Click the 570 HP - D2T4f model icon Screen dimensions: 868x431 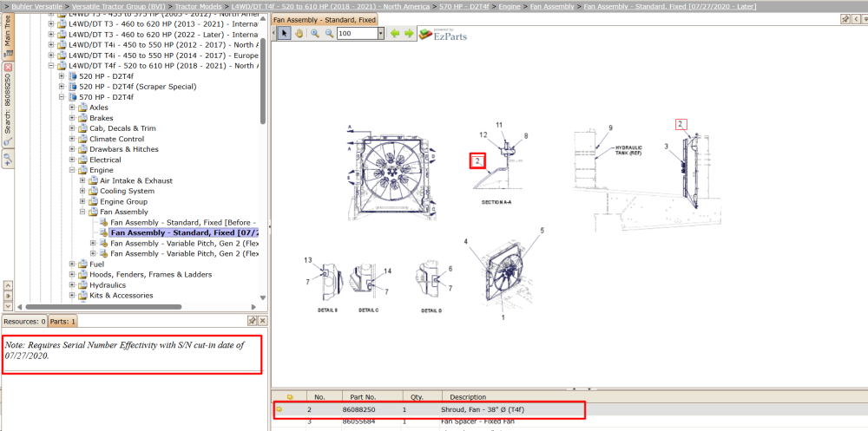tap(73, 97)
